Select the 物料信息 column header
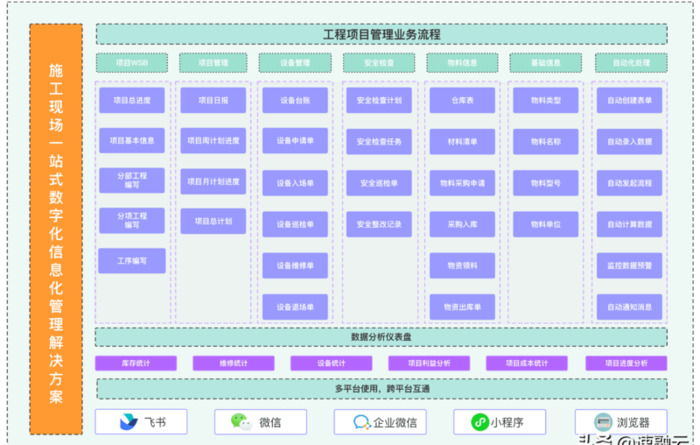 pyautogui.click(x=462, y=63)
